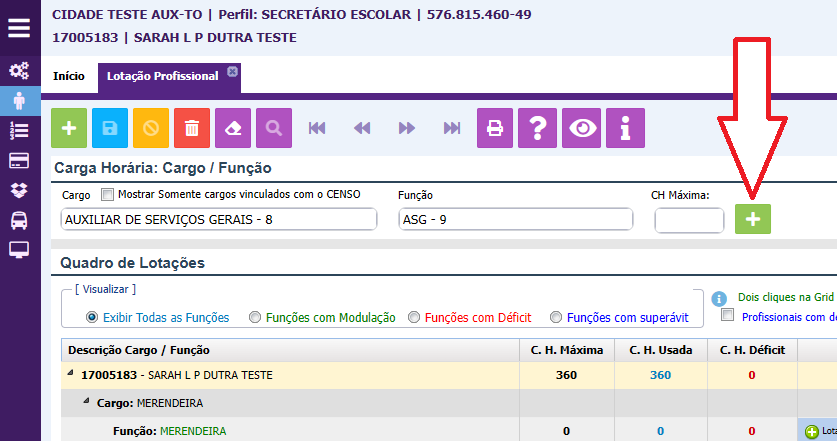The height and width of the screenshot is (442, 838).
Task: Select Funções com Déficit radio option
Action: point(414,317)
